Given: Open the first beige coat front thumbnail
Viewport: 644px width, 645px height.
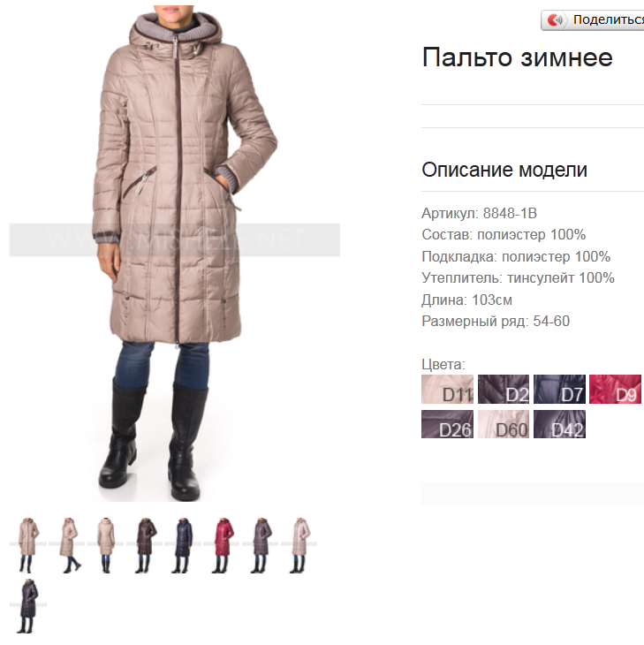Looking at the screenshot, I should coord(28,545).
